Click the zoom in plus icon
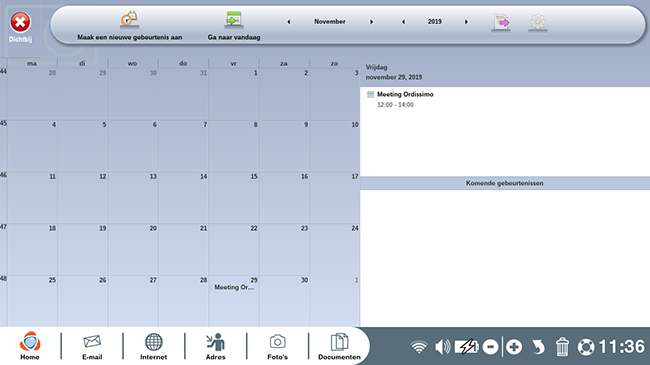 pyautogui.click(x=514, y=347)
